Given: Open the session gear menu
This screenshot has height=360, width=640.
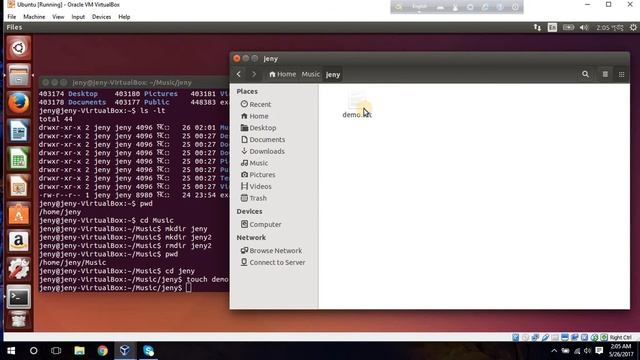Looking at the screenshot, I should tap(633, 27).
